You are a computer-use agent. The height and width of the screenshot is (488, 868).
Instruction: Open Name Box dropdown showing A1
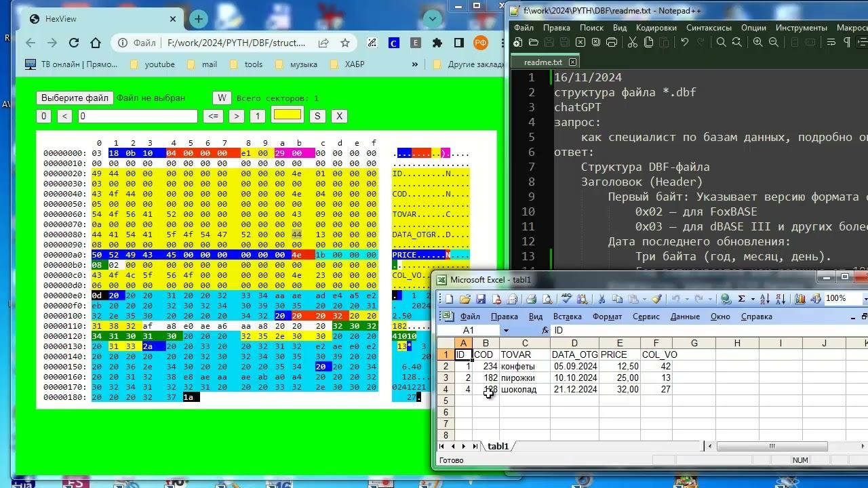coord(506,331)
